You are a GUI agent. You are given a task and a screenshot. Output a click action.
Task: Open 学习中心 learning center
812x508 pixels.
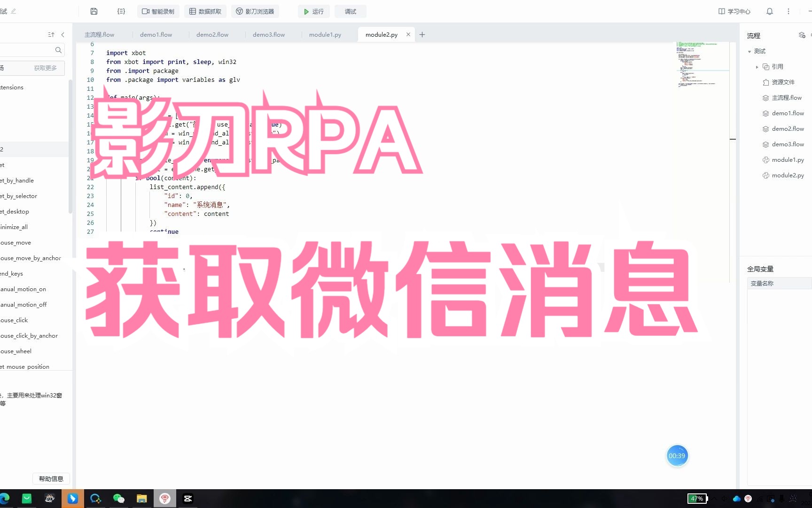tap(734, 11)
